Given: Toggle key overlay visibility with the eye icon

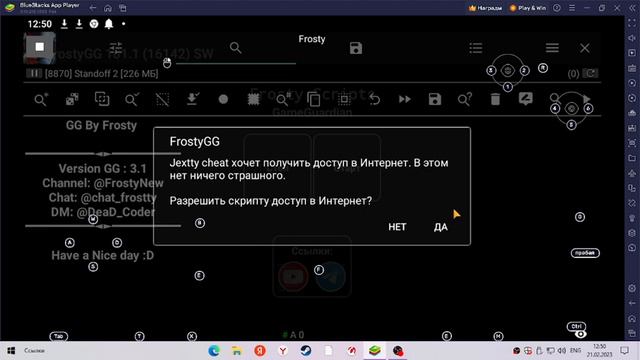Looking at the screenshot, I should (580, 335).
